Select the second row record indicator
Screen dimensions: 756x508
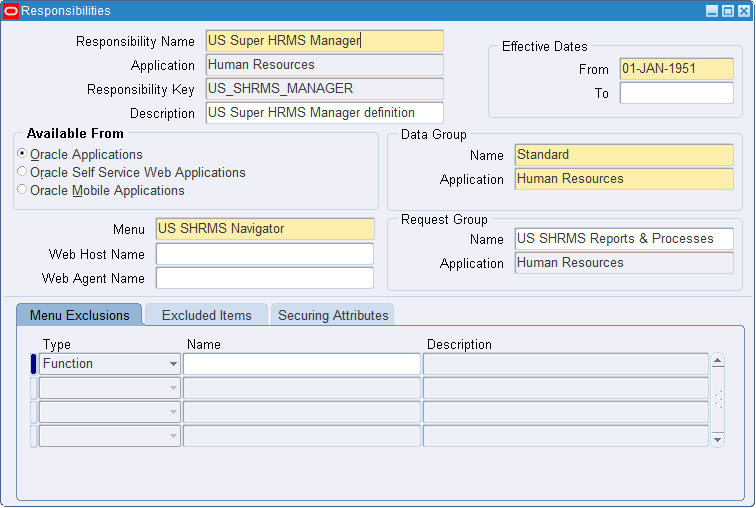pos(33,388)
